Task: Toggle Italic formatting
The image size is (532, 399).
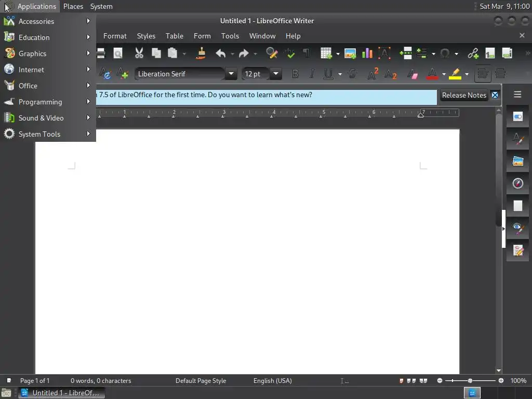Action: pos(312,74)
